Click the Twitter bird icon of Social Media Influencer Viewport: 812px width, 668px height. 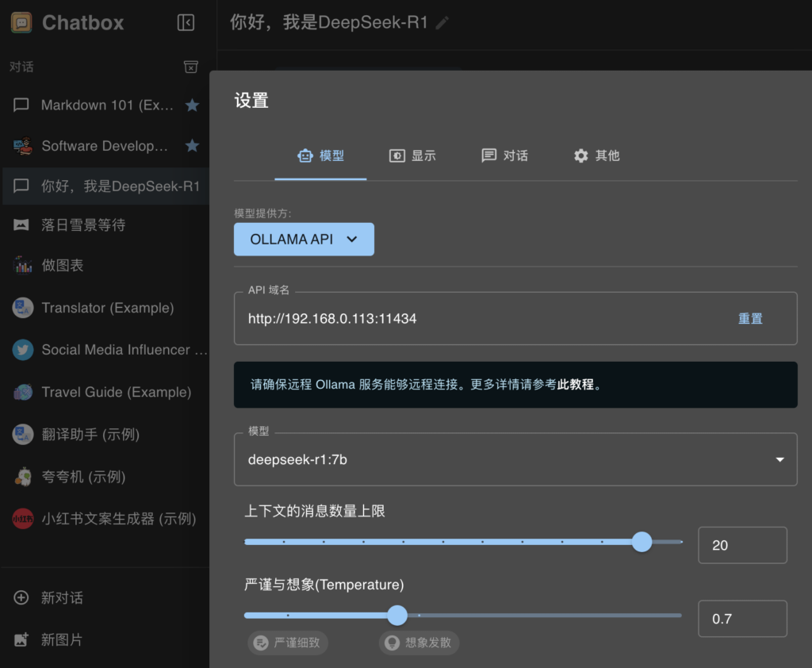[23, 350]
